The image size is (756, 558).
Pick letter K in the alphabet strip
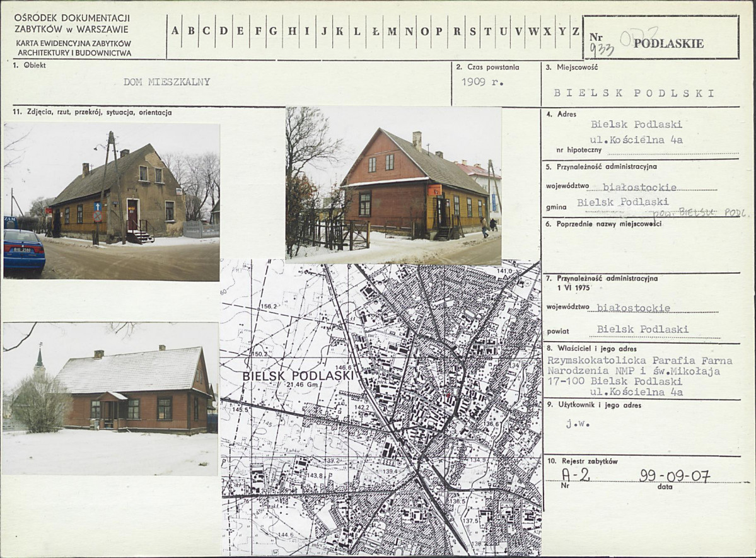339,32
